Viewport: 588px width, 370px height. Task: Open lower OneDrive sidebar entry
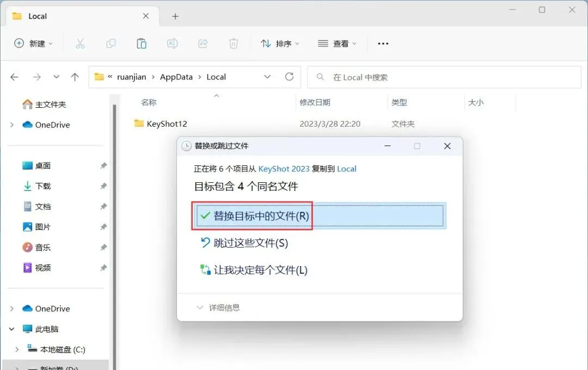tap(46, 309)
